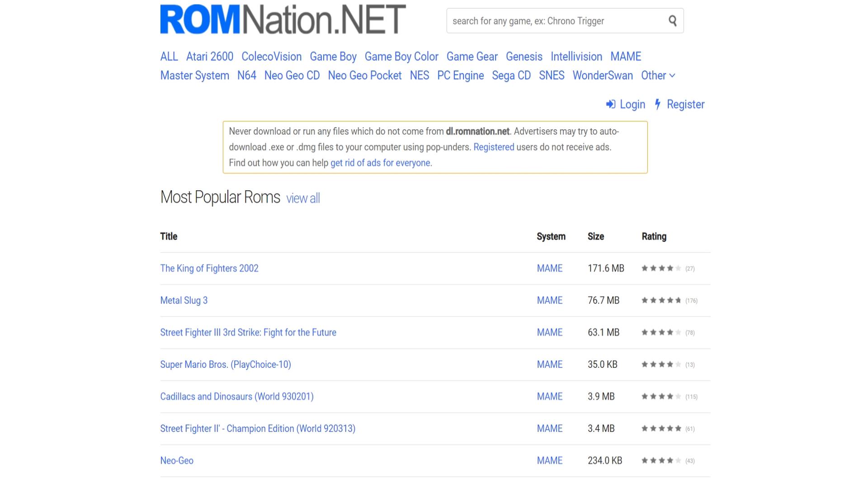
Task: Open Metal Slug 3 rom page
Action: (184, 300)
